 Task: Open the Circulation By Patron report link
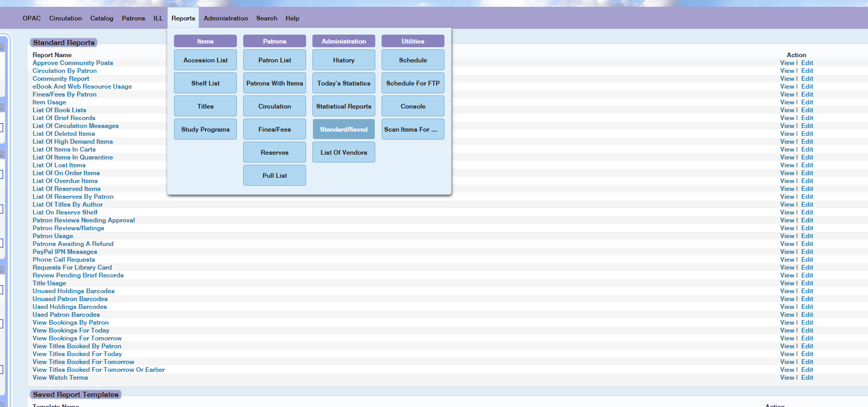[64, 71]
